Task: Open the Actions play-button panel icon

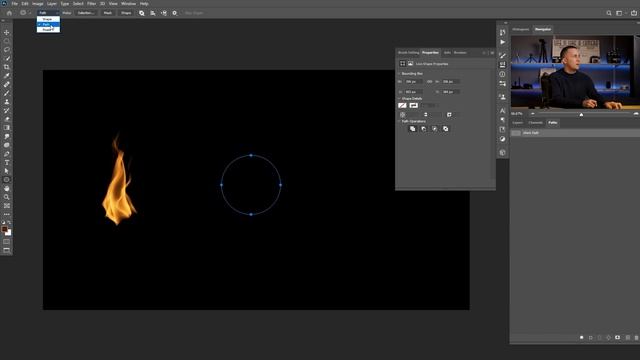Action: pyautogui.click(x=502, y=42)
